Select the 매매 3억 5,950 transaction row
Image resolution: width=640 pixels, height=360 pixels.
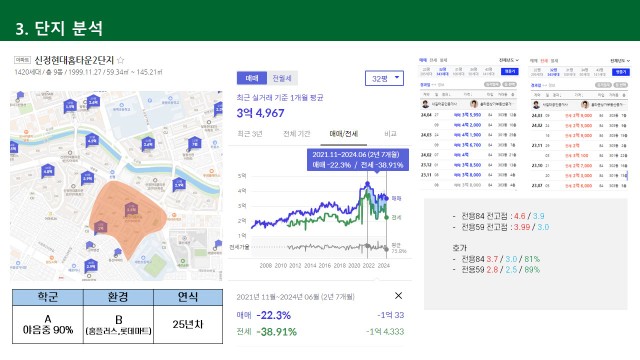(x=468, y=115)
